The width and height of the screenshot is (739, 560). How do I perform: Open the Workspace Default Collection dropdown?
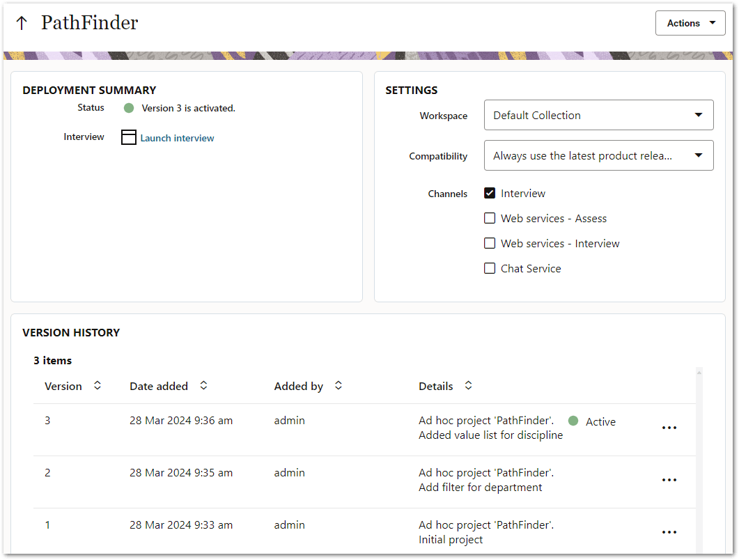tap(598, 115)
